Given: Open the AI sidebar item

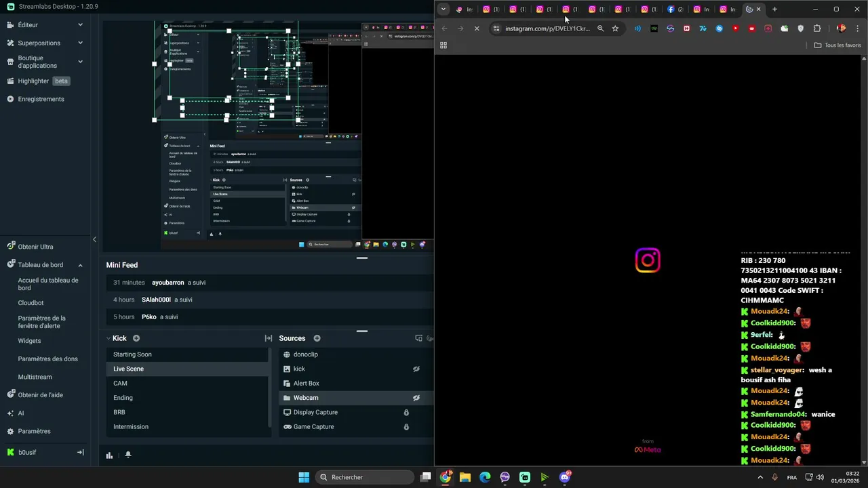Looking at the screenshot, I should click(15, 413).
